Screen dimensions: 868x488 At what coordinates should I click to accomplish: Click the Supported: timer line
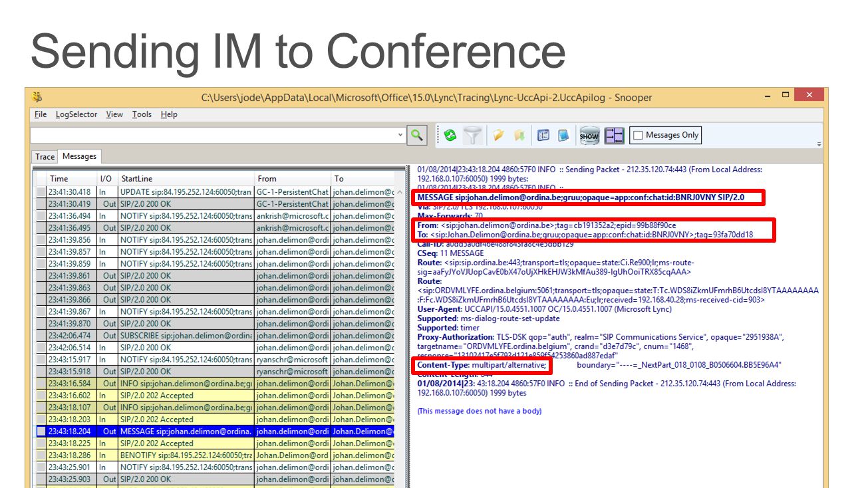[x=448, y=328]
